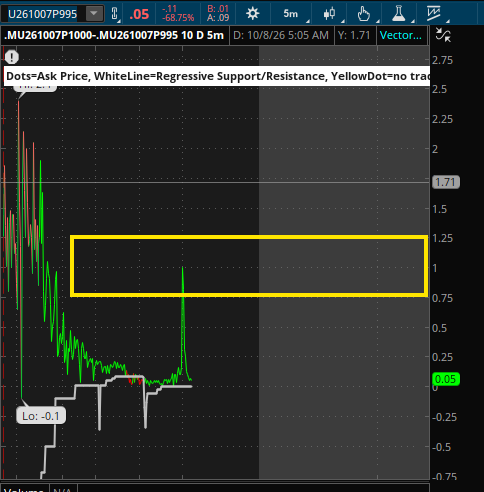
Task: Click the Lo: -0.1 price bubble
Action: point(41,416)
